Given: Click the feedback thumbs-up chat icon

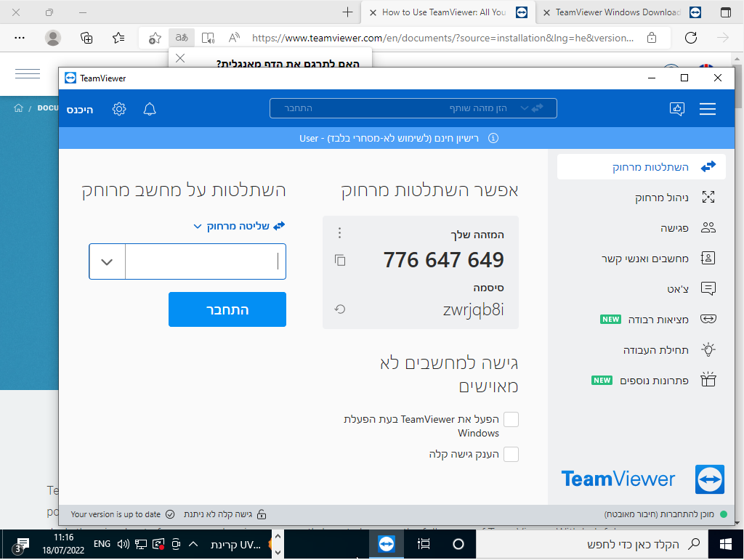Looking at the screenshot, I should [x=676, y=109].
